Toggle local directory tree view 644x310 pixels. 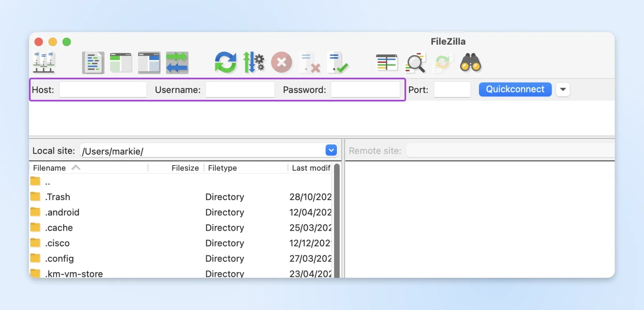pos(121,63)
